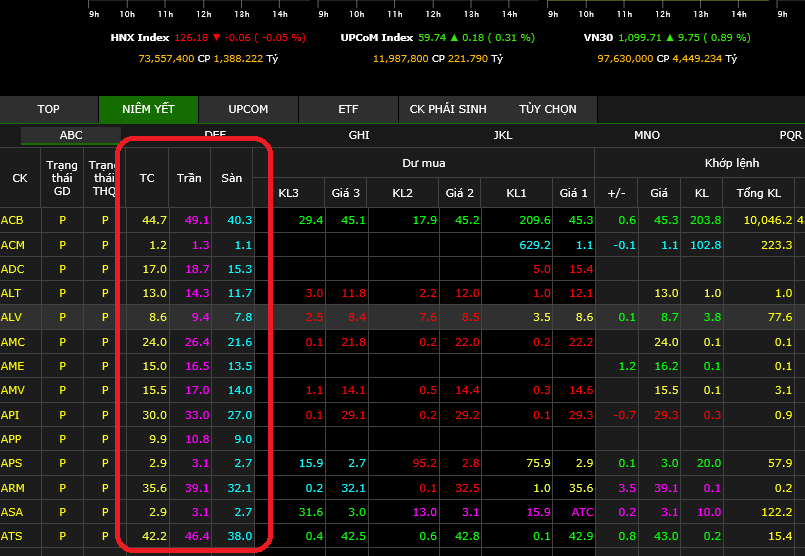Go to the ETF tab

pos(348,109)
